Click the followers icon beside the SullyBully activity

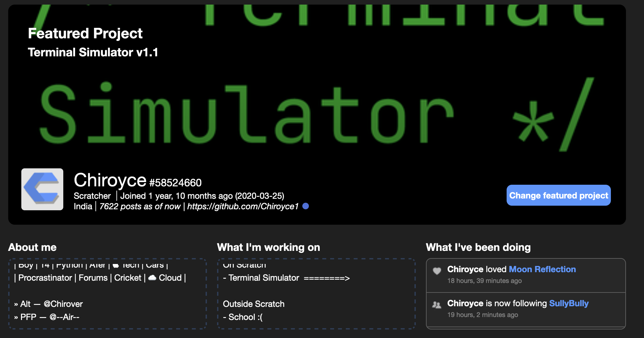[x=436, y=305]
